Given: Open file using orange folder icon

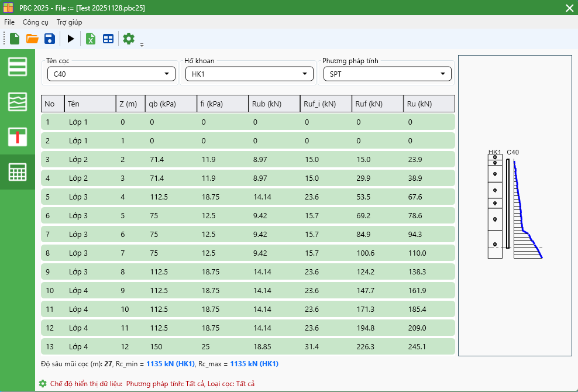Looking at the screenshot, I should (x=32, y=39).
